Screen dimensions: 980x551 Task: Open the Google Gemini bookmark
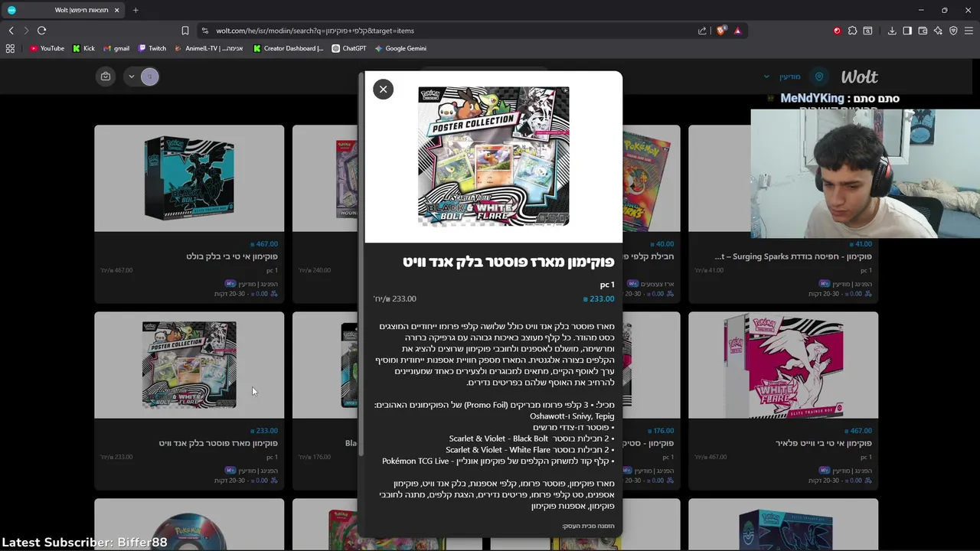(x=400, y=48)
